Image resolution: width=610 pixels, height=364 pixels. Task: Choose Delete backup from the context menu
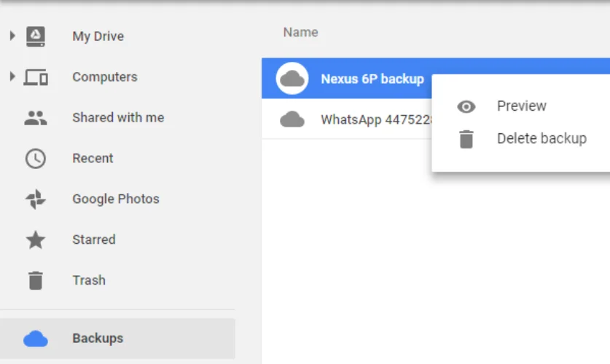pyautogui.click(x=541, y=138)
